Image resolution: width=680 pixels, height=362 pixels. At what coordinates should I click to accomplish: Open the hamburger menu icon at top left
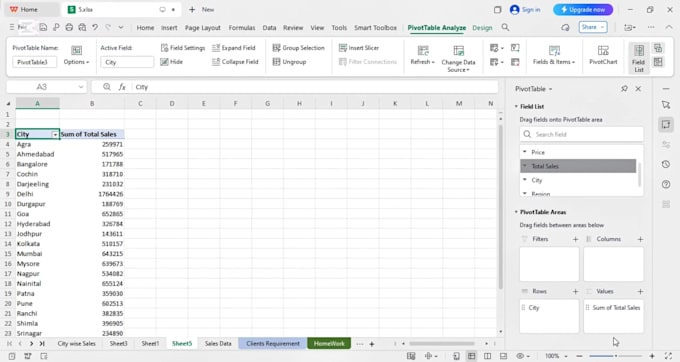point(12,27)
